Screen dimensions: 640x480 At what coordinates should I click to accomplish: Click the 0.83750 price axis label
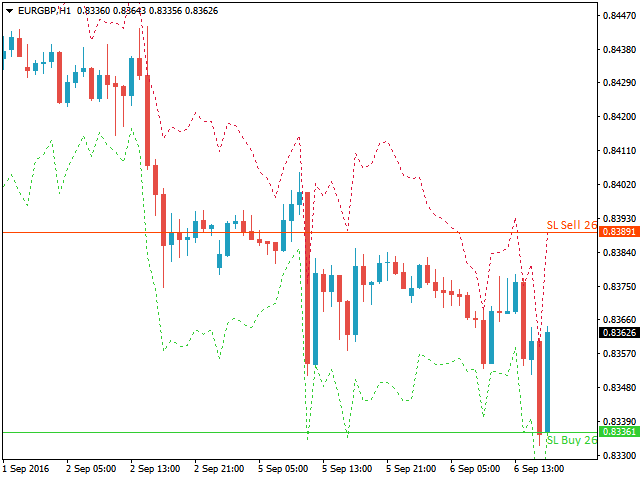[x=619, y=287]
